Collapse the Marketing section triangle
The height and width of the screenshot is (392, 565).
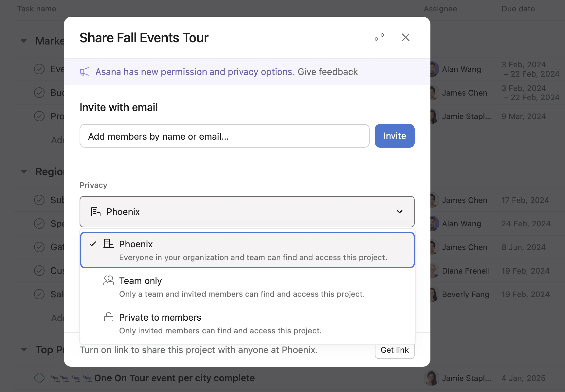coord(24,41)
